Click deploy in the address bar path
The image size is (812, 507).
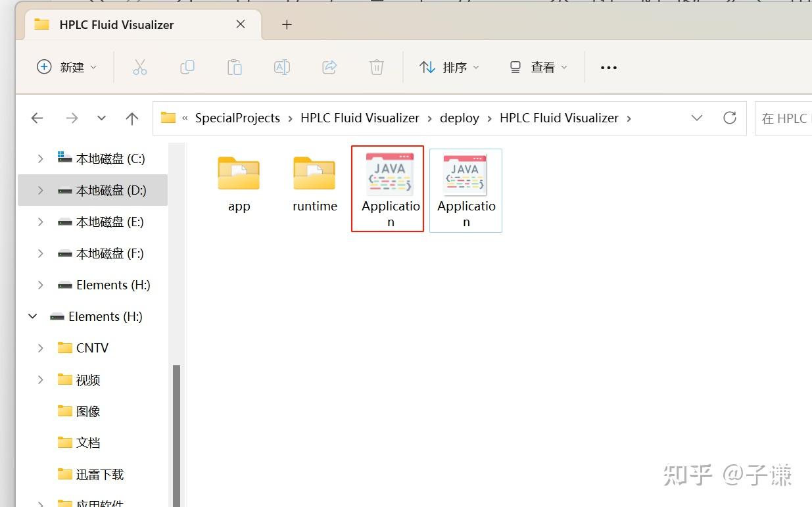click(460, 118)
